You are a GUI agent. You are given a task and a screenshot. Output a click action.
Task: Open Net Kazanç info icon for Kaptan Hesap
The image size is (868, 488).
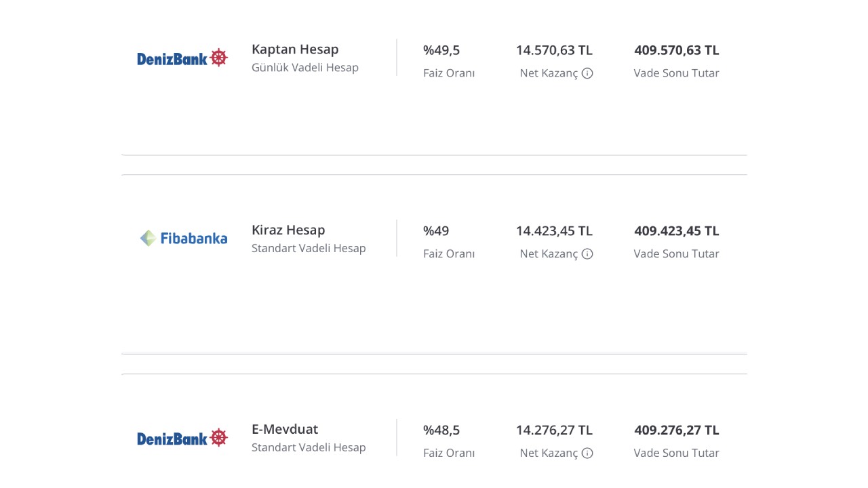click(587, 73)
